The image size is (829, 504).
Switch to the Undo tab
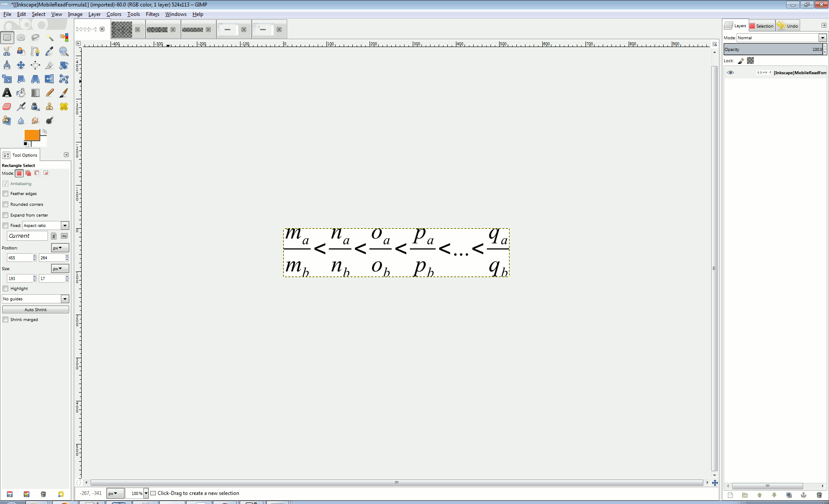pos(788,26)
